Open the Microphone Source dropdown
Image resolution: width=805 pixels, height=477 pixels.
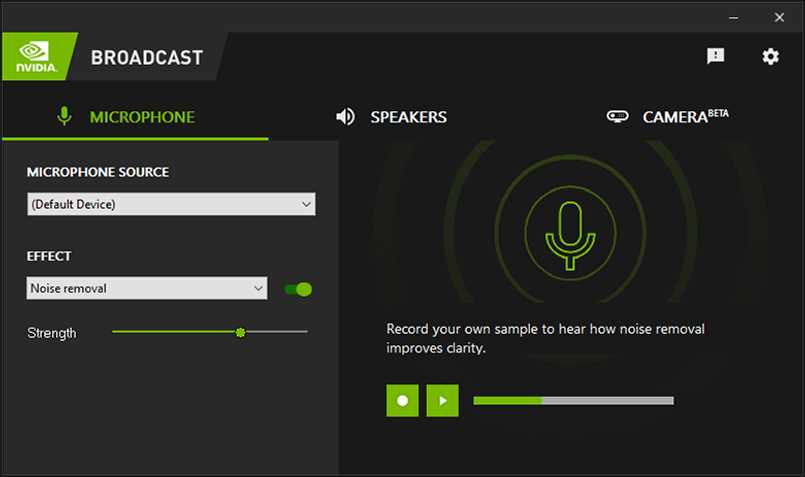click(x=171, y=204)
